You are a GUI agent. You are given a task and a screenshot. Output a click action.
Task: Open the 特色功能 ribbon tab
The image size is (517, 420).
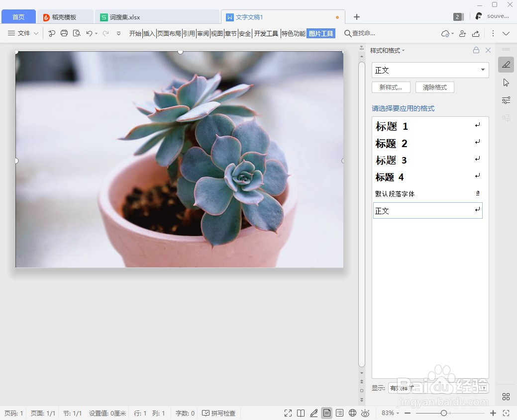(293, 33)
